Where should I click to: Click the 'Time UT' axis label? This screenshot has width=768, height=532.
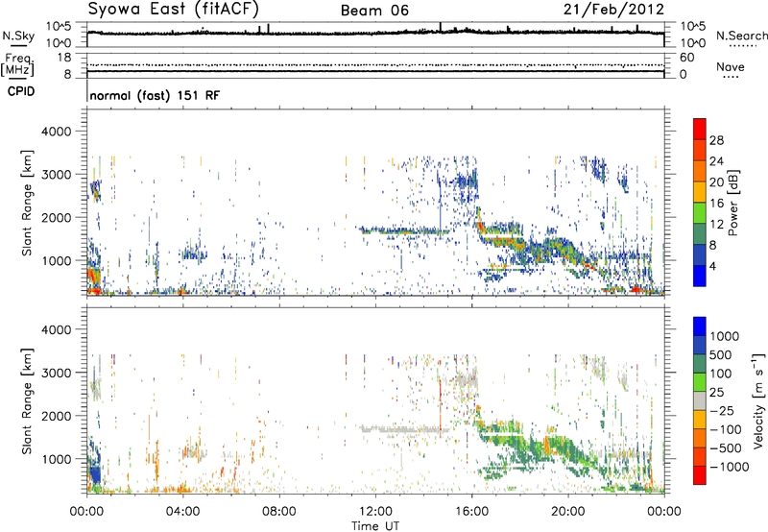pyautogui.click(x=375, y=526)
